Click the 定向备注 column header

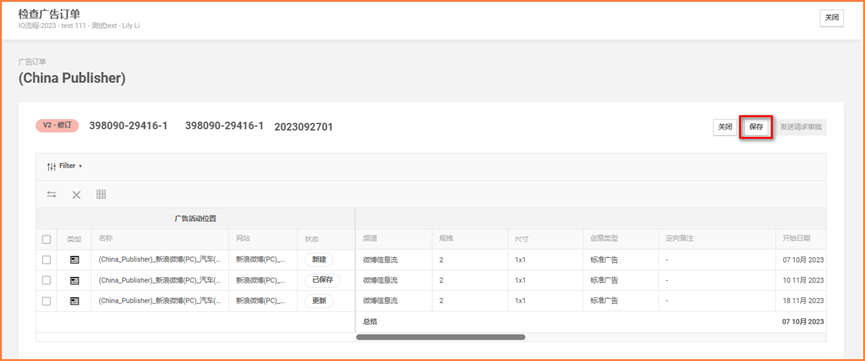point(680,239)
